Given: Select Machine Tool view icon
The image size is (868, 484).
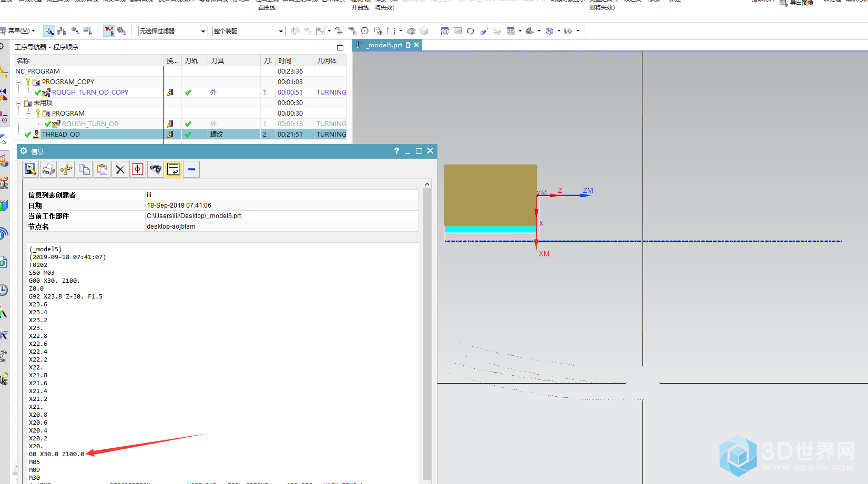Looking at the screenshot, I should (x=62, y=31).
